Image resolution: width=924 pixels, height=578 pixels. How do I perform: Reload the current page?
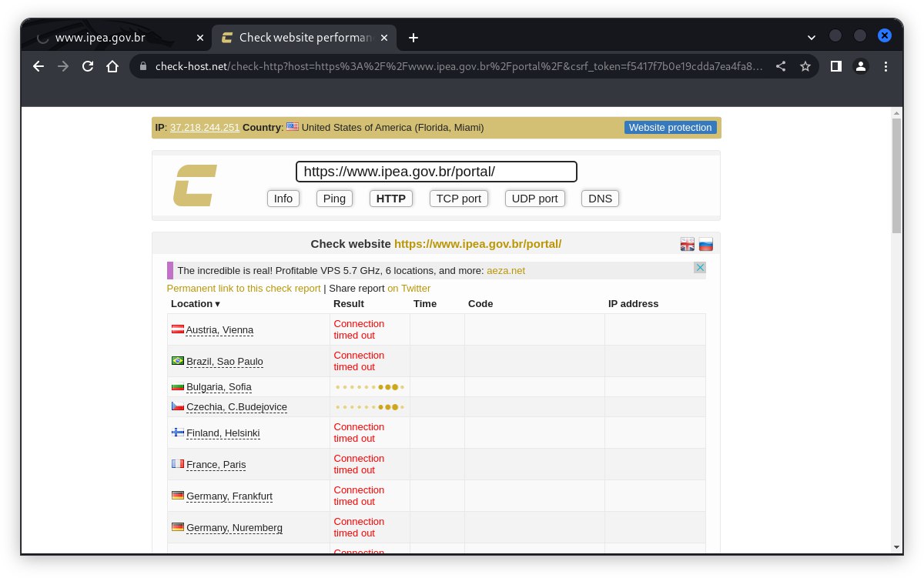point(88,66)
